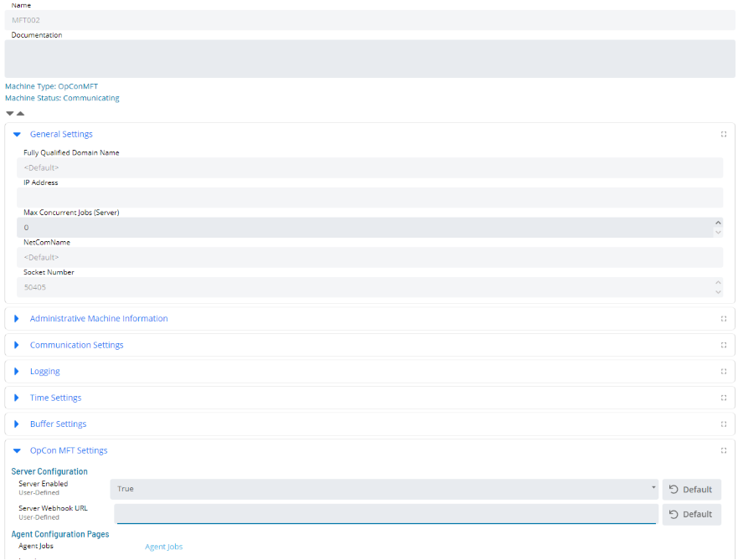Decrease Max Concurrent Jobs with down arrow
This screenshot has width=738, height=560.
(x=718, y=232)
